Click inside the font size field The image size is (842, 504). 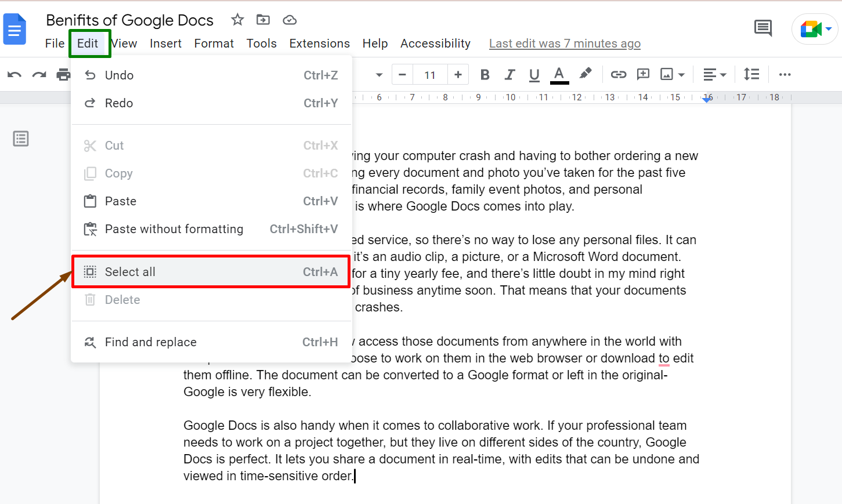coord(430,74)
